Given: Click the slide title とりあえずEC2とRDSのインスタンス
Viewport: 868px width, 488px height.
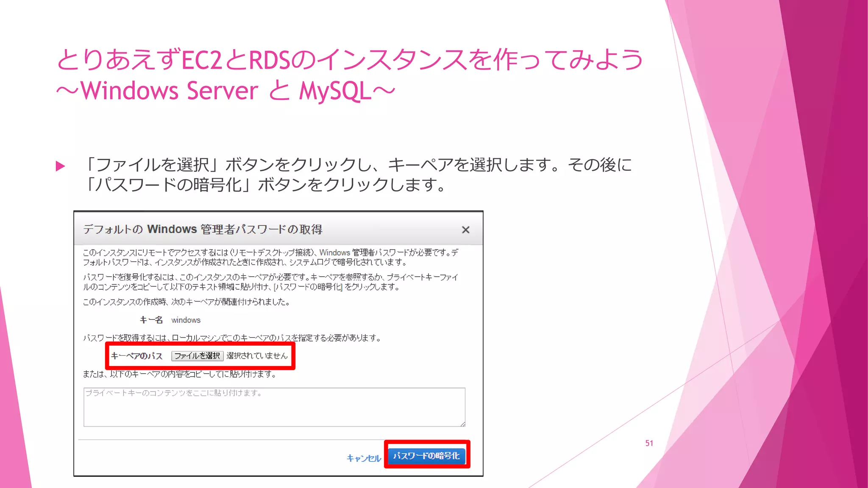Looking at the screenshot, I should click(x=350, y=59).
